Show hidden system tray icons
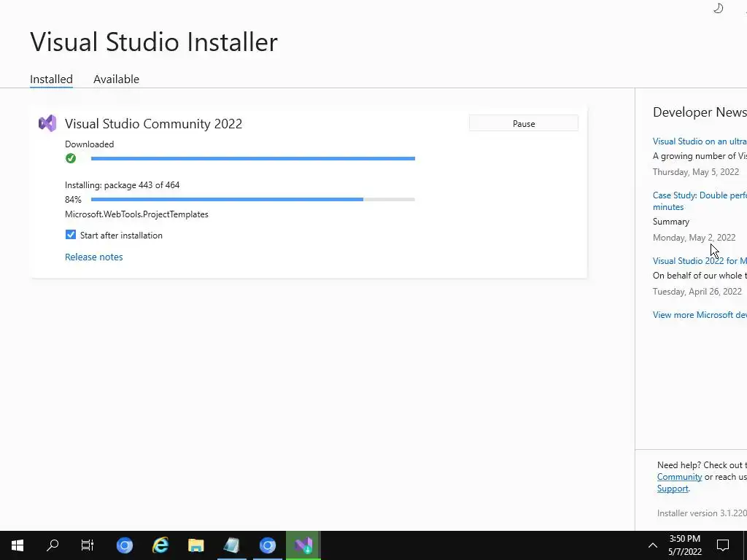The height and width of the screenshot is (560, 747). click(x=653, y=545)
